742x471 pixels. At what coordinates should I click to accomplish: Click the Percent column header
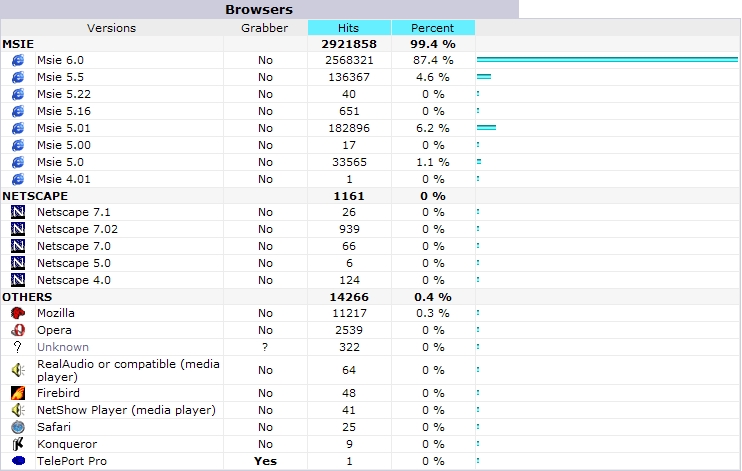433,28
